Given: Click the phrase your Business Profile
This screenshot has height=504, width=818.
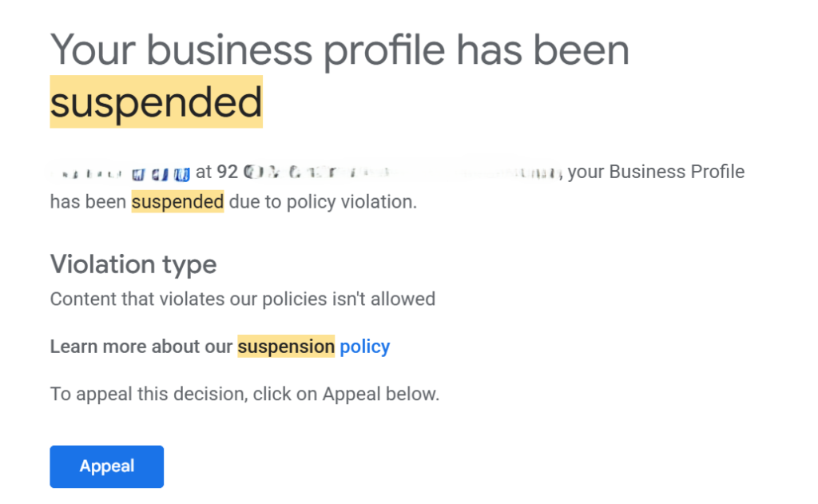Looking at the screenshot, I should click(656, 172).
